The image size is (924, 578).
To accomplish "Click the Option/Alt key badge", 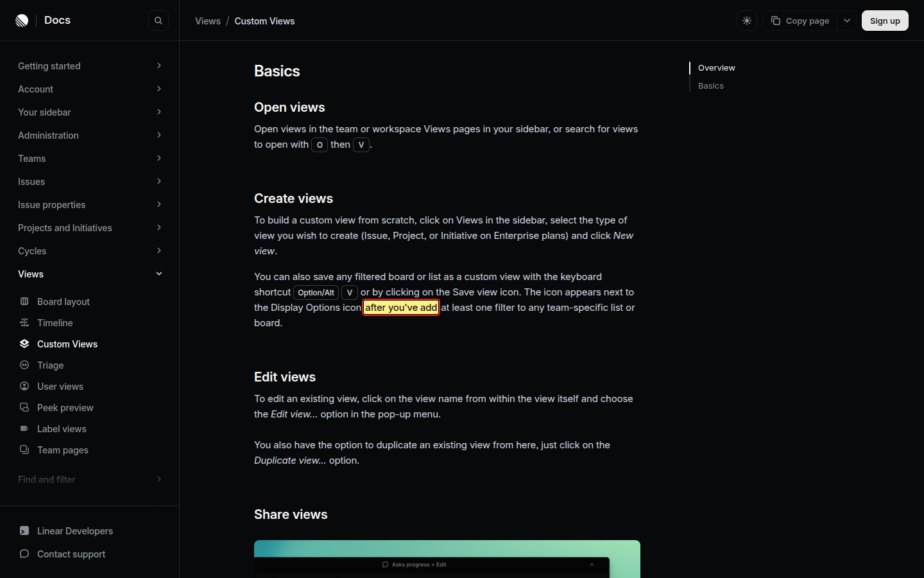I will (316, 292).
